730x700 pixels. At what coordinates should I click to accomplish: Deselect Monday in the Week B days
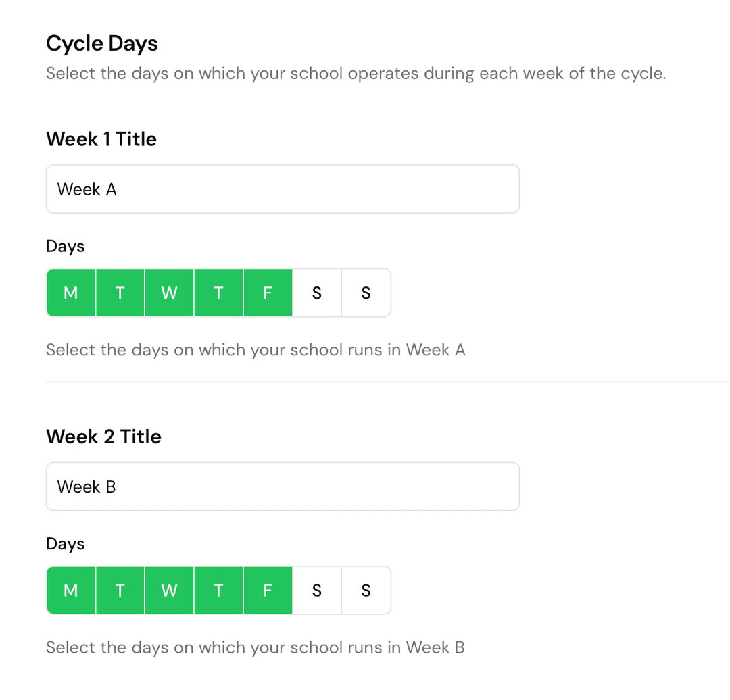pos(70,590)
